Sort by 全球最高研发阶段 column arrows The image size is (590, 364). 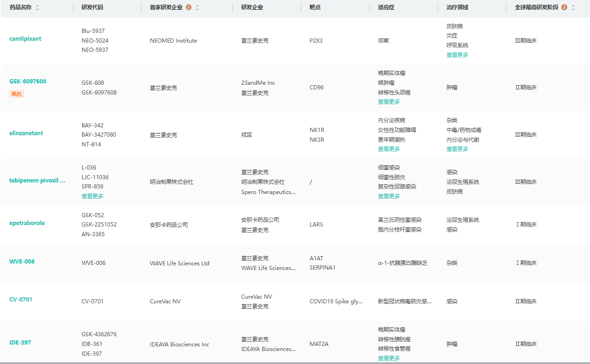click(573, 7)
